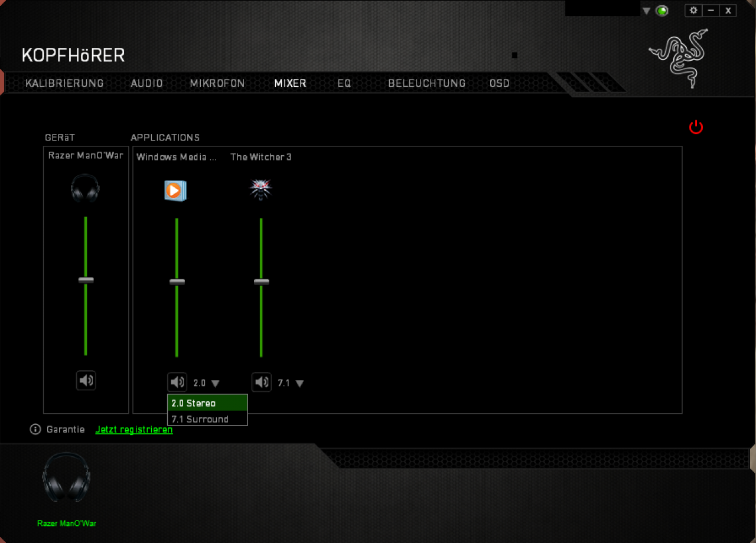Click the headphone icon in Gerät panel

[85, 188]
